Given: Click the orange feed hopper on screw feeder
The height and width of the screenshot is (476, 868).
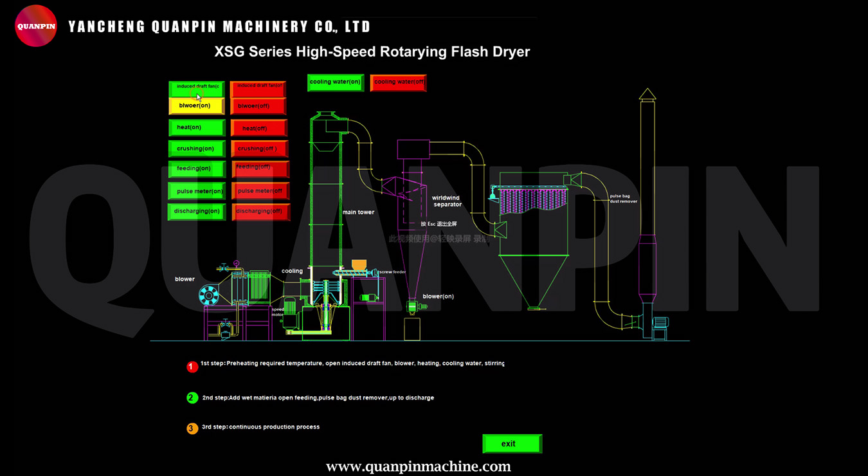Looking at the screenshot, I should 359,266.
